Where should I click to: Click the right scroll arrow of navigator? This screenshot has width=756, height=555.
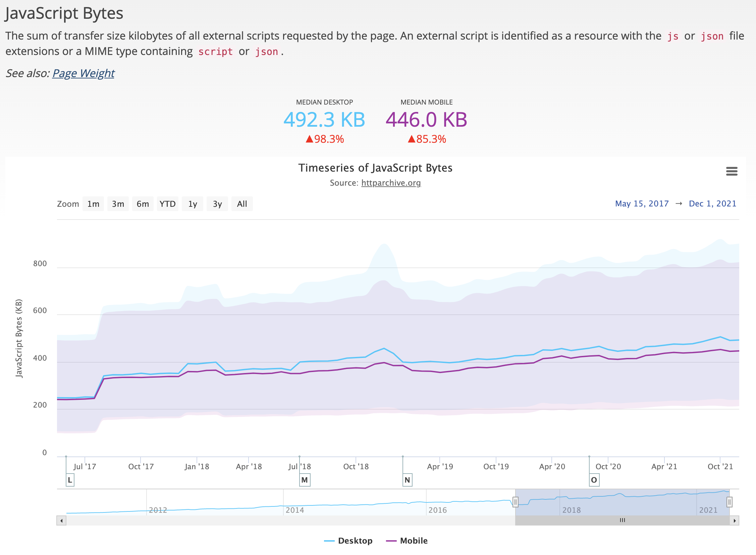coord(735,521)
